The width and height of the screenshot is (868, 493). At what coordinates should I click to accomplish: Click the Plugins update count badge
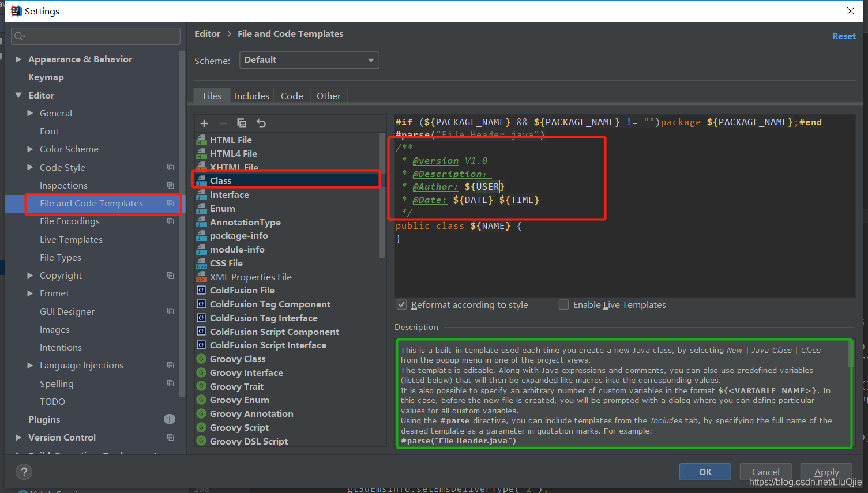click(170, 419)
